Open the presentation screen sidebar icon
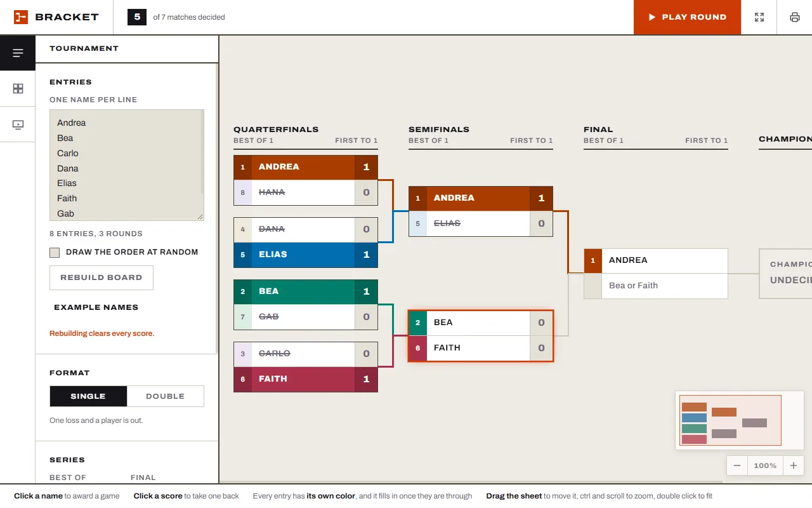This screenshot has height=508, width=812. click(18, 124)
